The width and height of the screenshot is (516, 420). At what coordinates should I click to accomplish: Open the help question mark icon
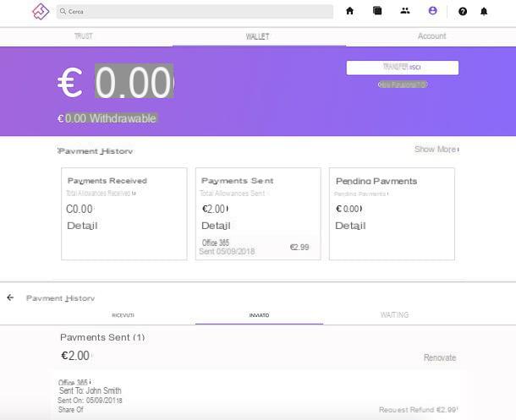pyautogui.click(x=463, y=12)
